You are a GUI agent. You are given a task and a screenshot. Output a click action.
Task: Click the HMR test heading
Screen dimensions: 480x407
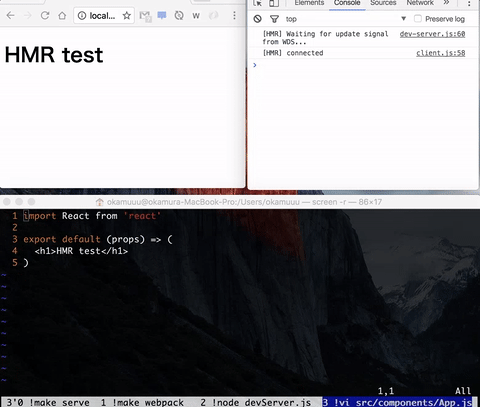(54, 55)
